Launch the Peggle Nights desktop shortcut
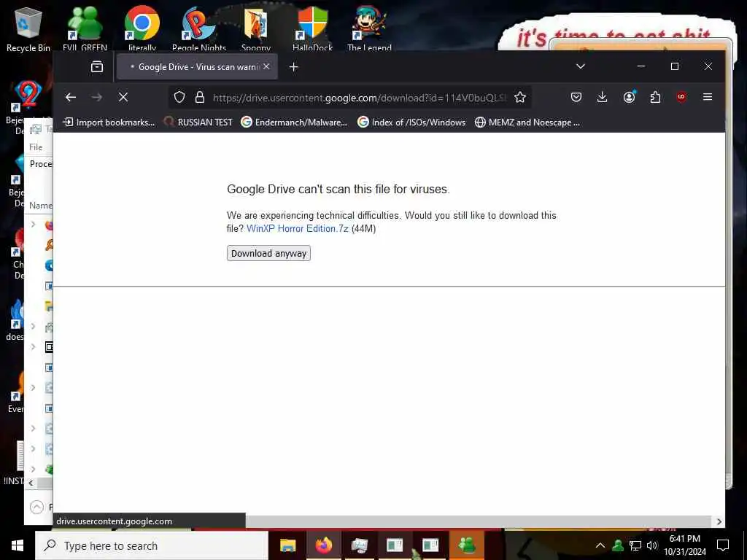Screen dimensions: 747x560 point(199,28)
